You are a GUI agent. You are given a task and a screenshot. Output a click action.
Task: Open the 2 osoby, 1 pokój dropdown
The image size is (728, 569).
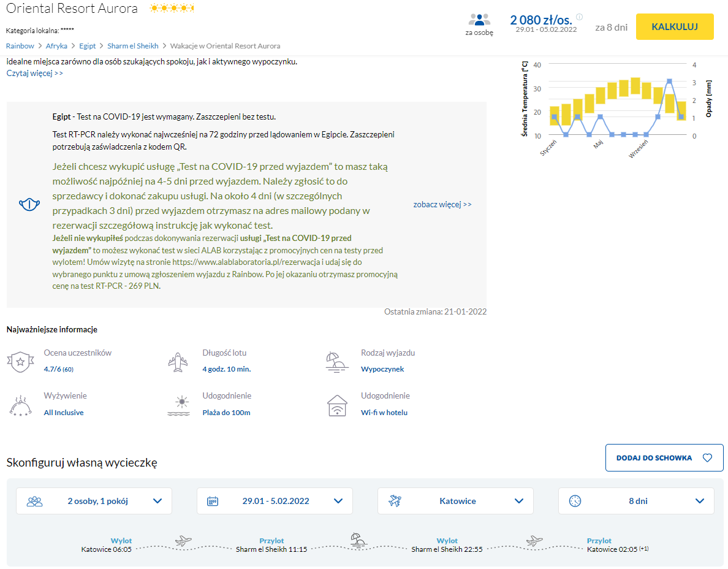click(x=94, y=501)
